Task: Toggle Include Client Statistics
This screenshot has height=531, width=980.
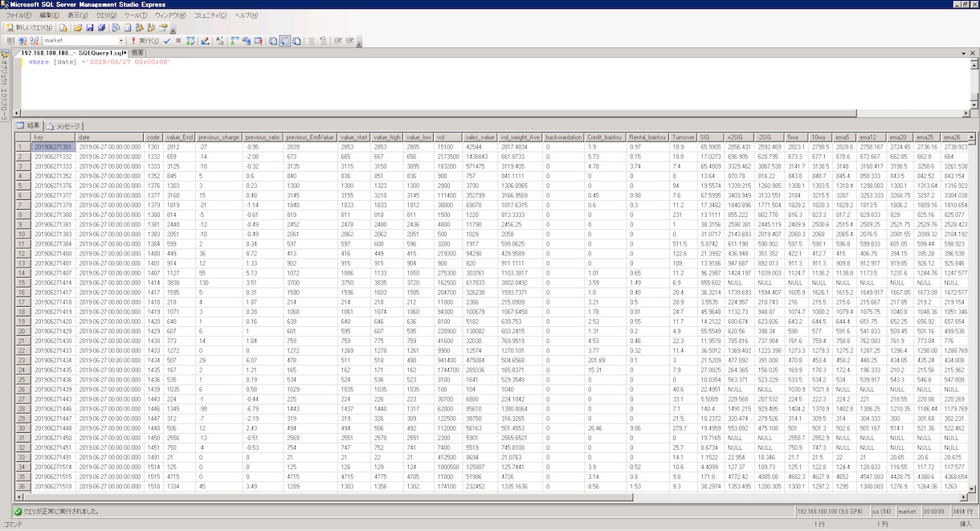Action: 246,40
